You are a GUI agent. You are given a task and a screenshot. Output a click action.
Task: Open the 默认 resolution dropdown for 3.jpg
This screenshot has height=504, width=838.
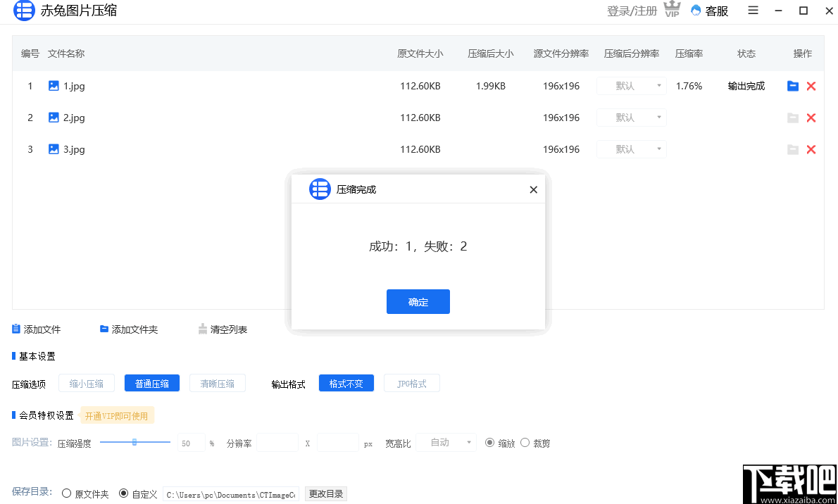click(x=631, y=149)
